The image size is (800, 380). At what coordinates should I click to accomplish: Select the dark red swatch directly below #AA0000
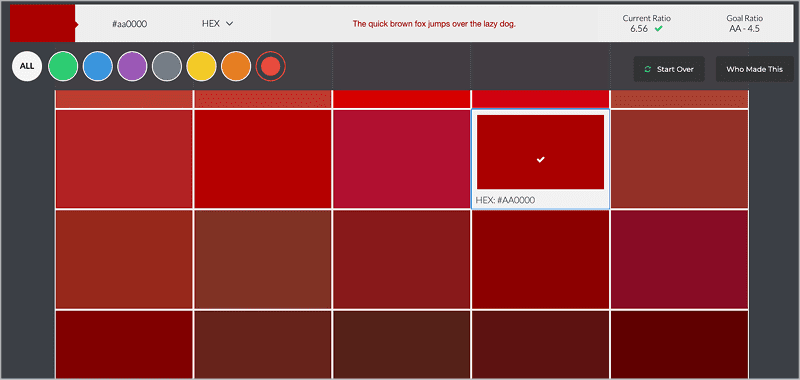pyautogui.click(x=540, y=259)
